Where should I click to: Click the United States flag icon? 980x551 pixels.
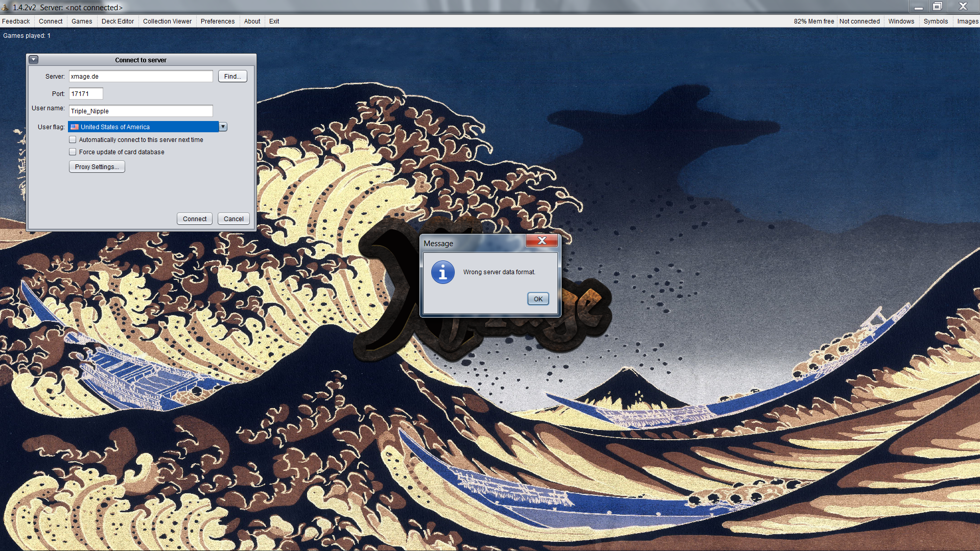click(75, 127)
